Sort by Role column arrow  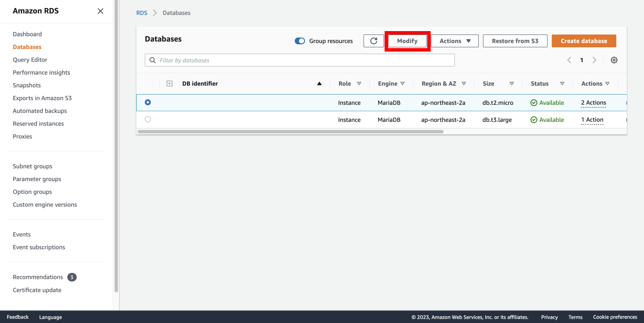pos(359,84)
